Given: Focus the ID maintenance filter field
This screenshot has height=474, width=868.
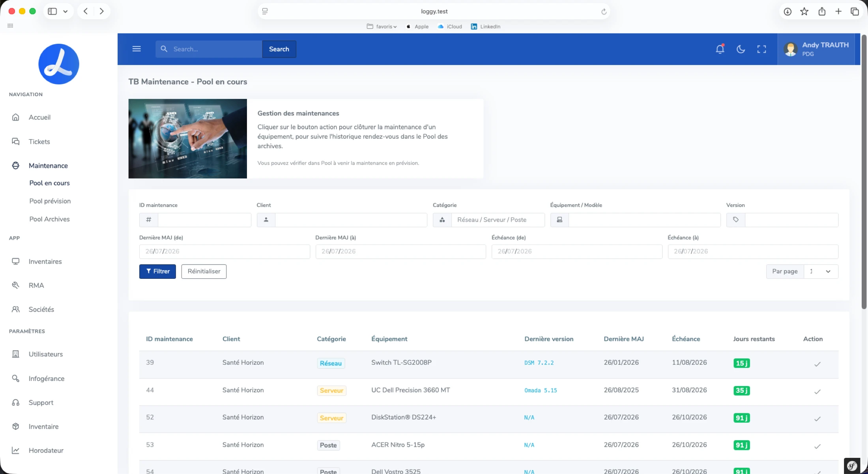Looking at the screenshot, I should click(x=204, y=220).
